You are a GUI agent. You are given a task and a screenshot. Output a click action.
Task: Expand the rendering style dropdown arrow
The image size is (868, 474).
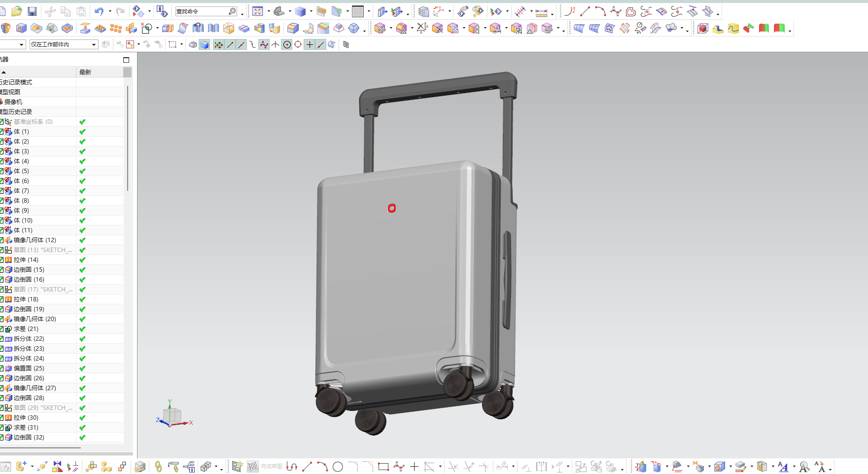click(311, 11)
